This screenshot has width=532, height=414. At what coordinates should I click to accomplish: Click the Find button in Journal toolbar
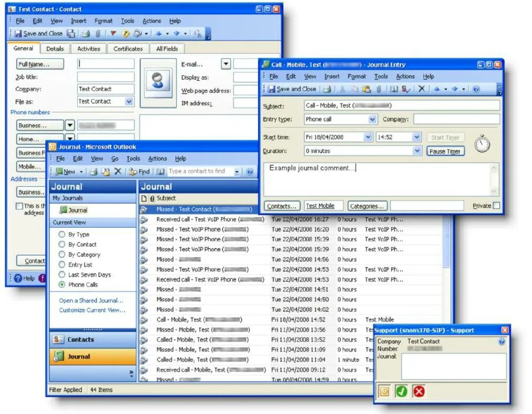pos(140,172)
